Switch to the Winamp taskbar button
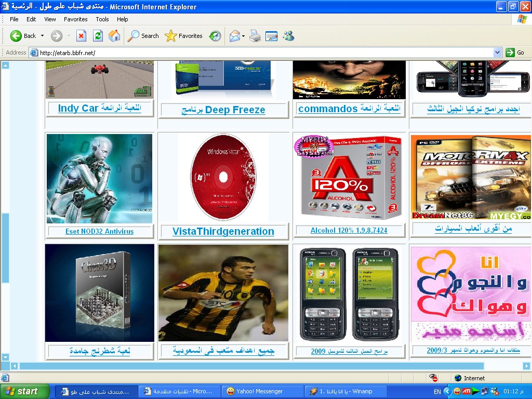 345,392
